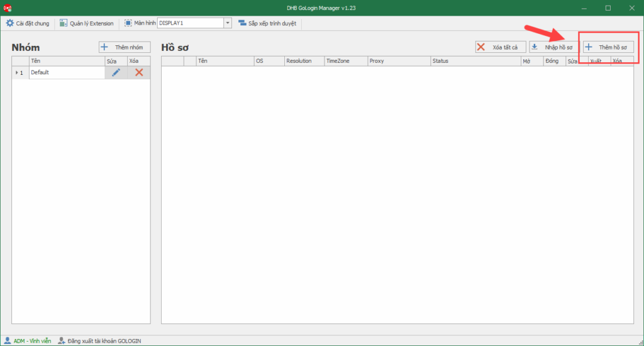Sort profiles by Proxy column header
This screenshot has width=644, height=346.
(x=398, y=61)
